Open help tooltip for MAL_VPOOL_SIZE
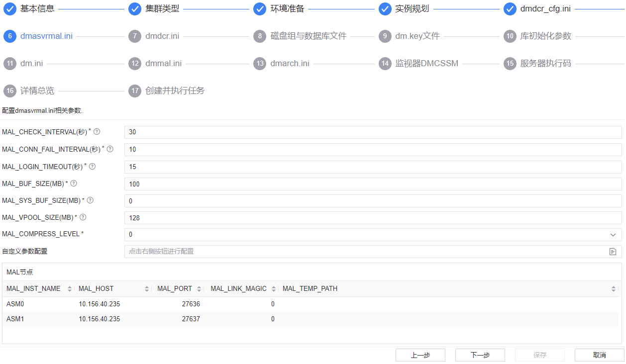Screen dimensions: 626x364 (x=83, y=217)
